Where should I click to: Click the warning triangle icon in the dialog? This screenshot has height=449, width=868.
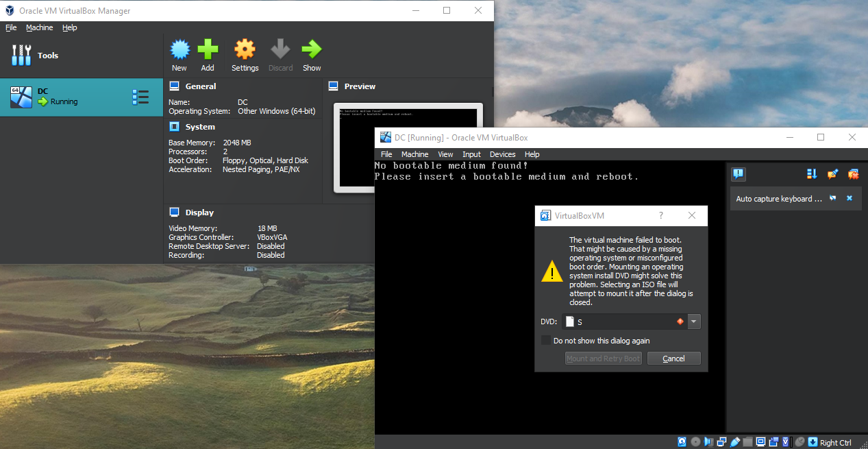click(x=551, y=271)
